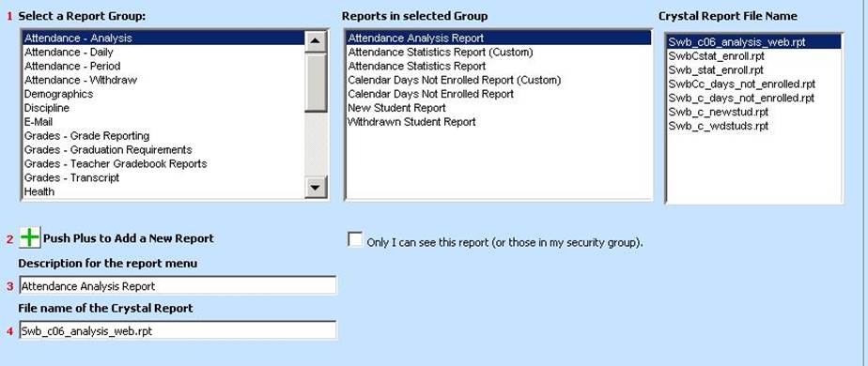Click the report group list scroll up arrow
This screenshot has height=366, width=868.
pos(316,41)
